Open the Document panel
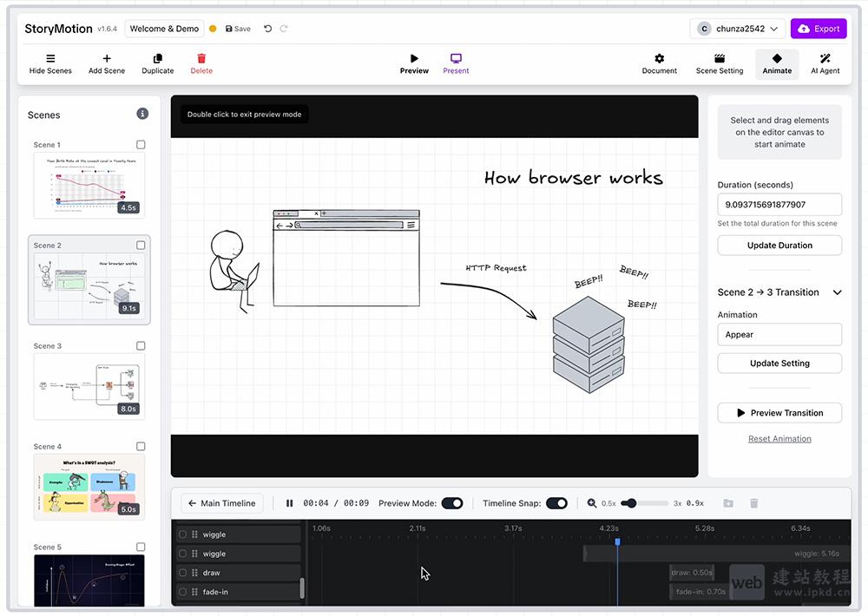The height and width of the screenshot is (616, 868). coord(660,62)
